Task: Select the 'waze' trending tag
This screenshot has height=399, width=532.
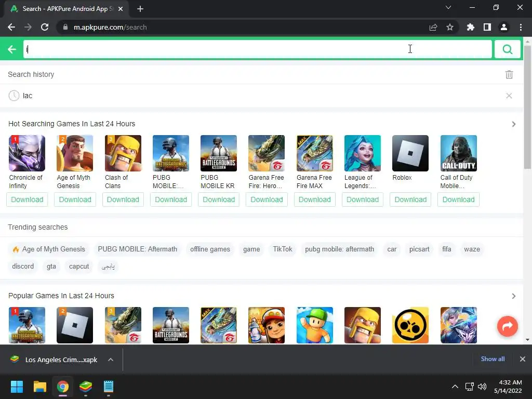Action: (x=472, y=249)
